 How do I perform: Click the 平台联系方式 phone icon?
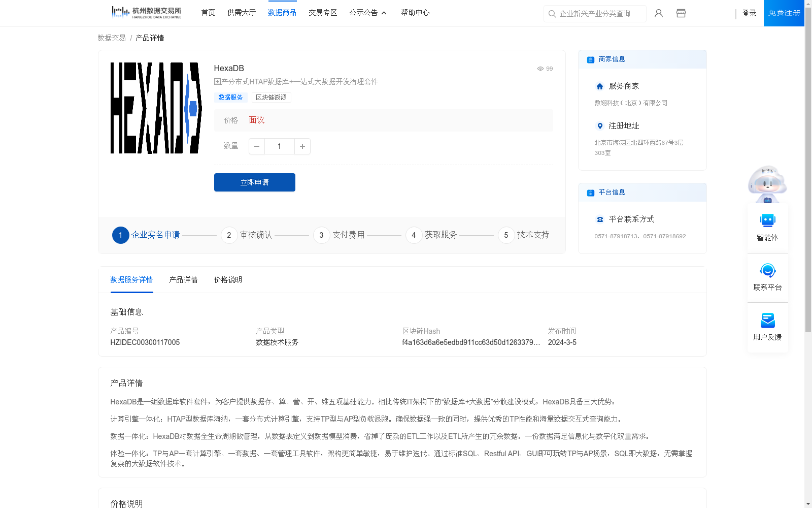pos(600,219)
